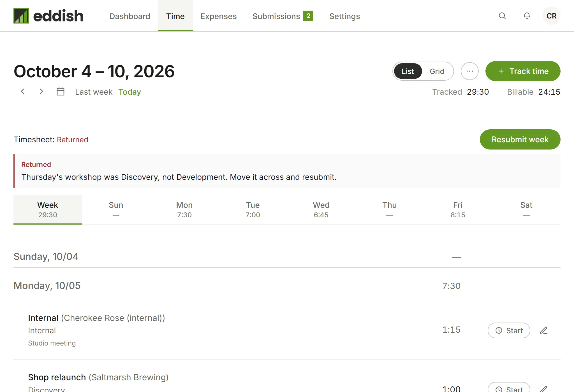Viewport: 574px width, 392px height.
Task: Open the calendar date picker icon
Action: 61,91
